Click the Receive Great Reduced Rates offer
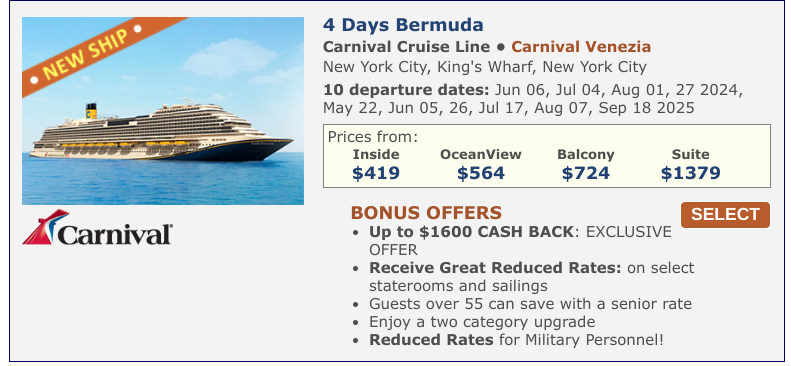Viewport: 791px width, 366px height. pos(532,277)
